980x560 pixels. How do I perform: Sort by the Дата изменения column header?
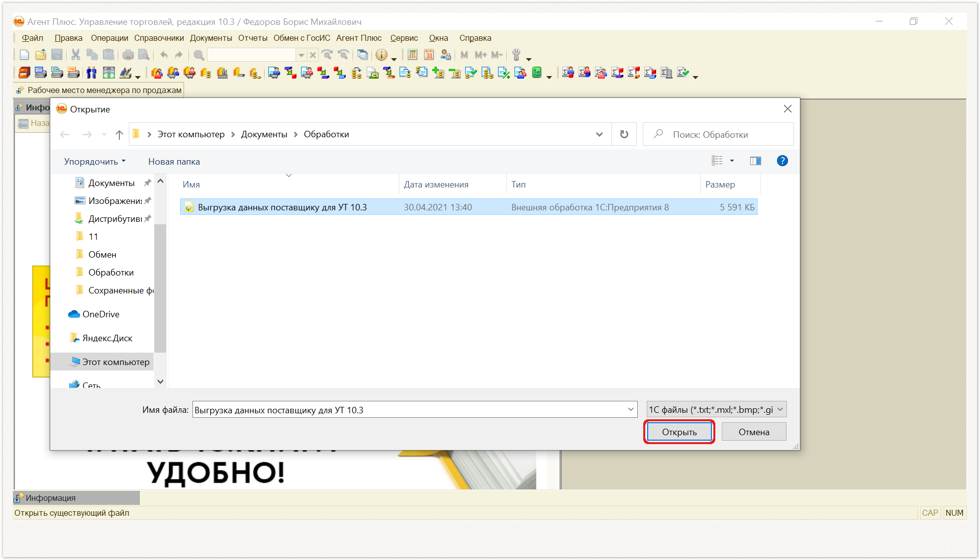[436, 185]
